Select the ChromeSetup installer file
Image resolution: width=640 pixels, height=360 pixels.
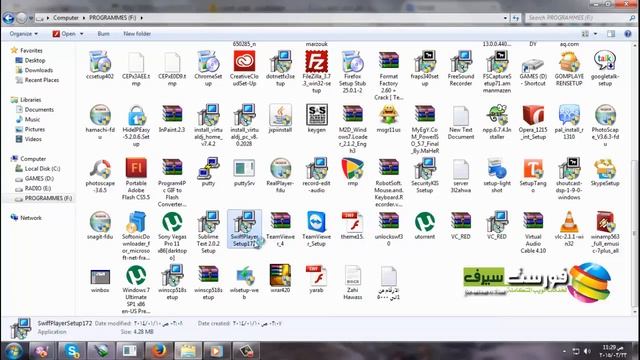pyautogui.click(x=208, y=61)
